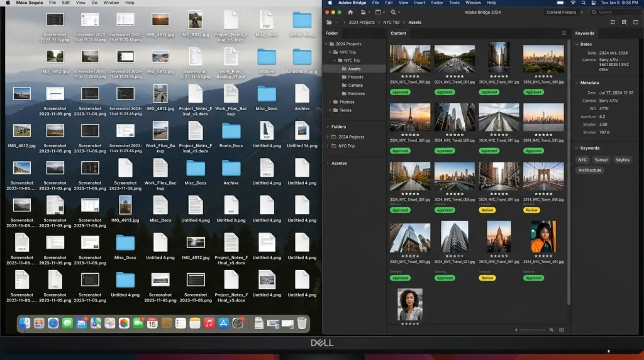
Task: Click 2024 Projects in breadcrumb path
Action: tap(362, 23)
